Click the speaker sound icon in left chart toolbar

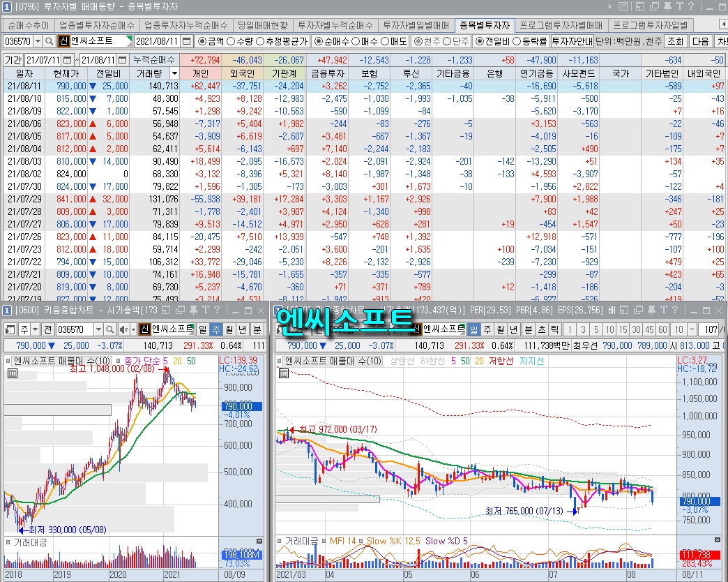point(123,329)
